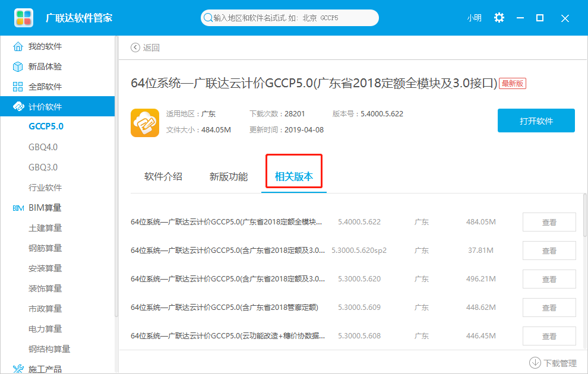Click the username 小明

(474, 18)
